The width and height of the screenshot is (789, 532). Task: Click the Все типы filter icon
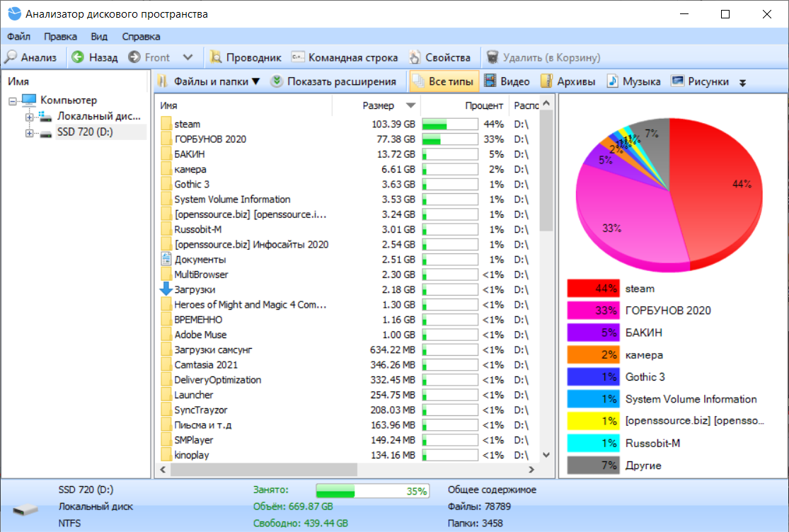click(x=418, y=81)
